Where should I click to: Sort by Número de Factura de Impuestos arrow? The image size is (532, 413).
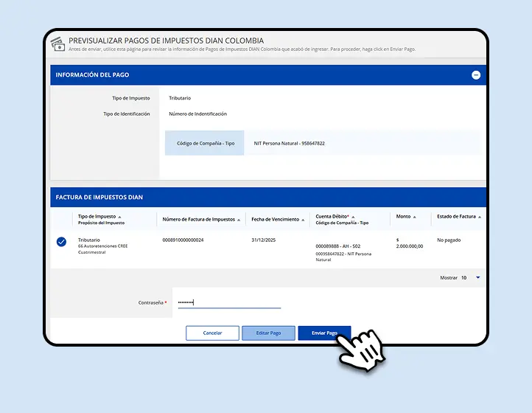tap(239, 220)
